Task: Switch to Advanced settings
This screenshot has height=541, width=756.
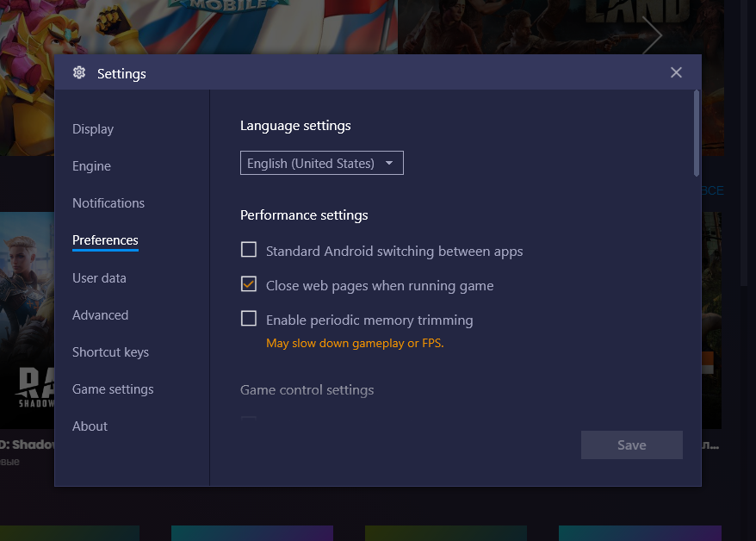Action: click(x=100, y=315)
